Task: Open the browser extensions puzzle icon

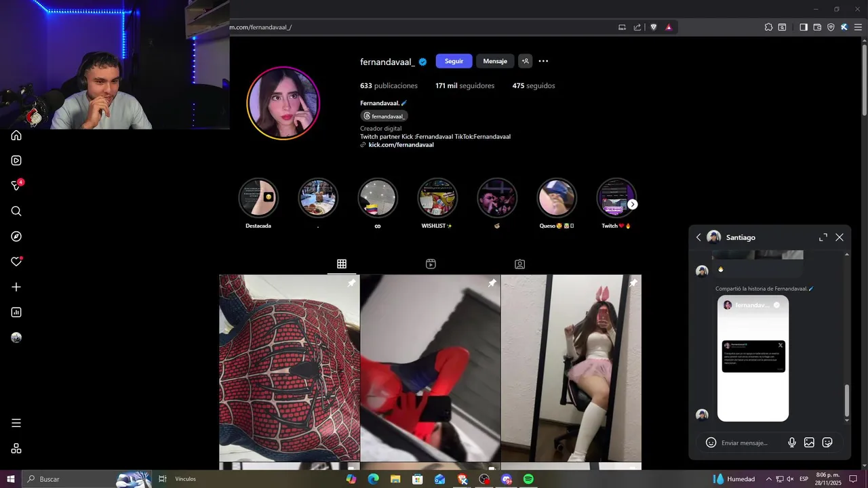Action: click(768, 27)
